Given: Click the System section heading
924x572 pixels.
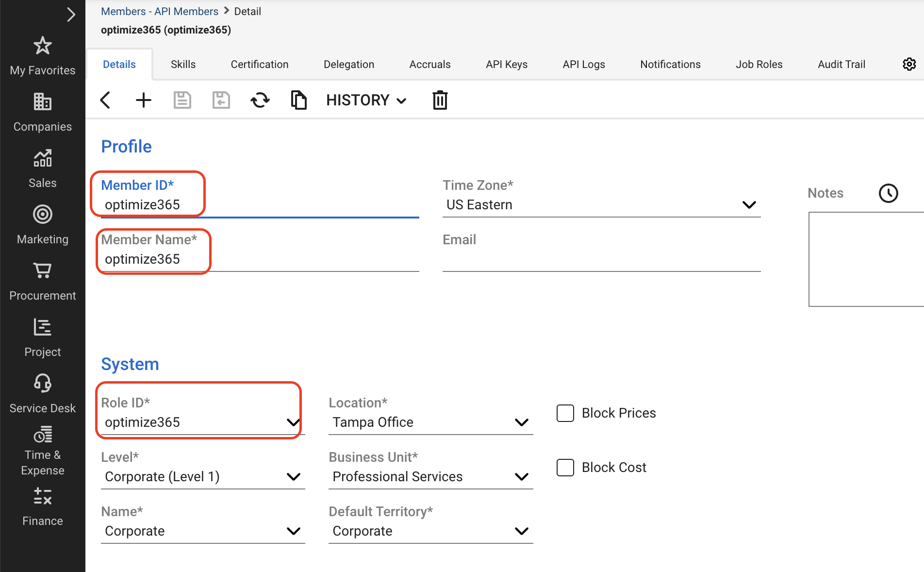Looking at the screenshot, I should tap(130, 364).
